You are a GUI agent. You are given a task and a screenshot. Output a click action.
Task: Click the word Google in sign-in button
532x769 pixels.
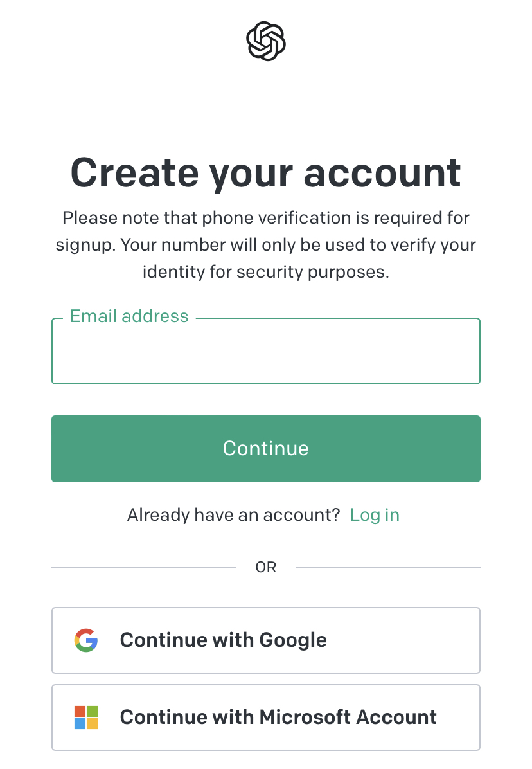(x=293, y=640)
